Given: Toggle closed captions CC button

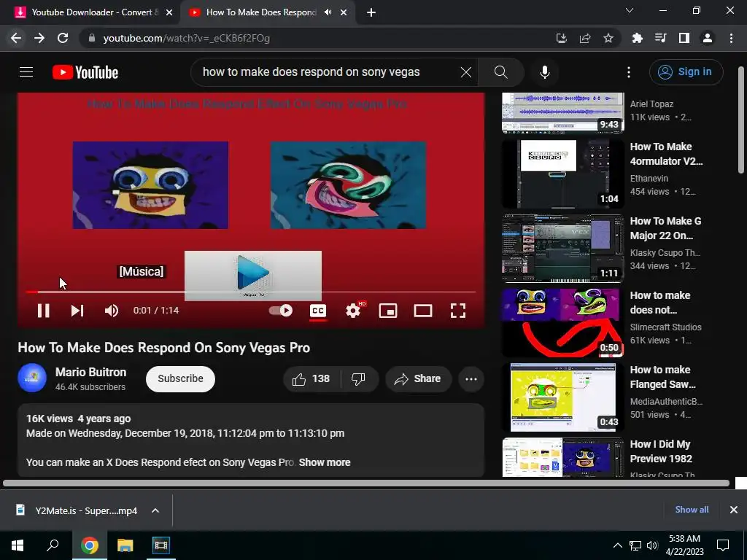Looking at the screenshot, I should (x=318, y=311).
